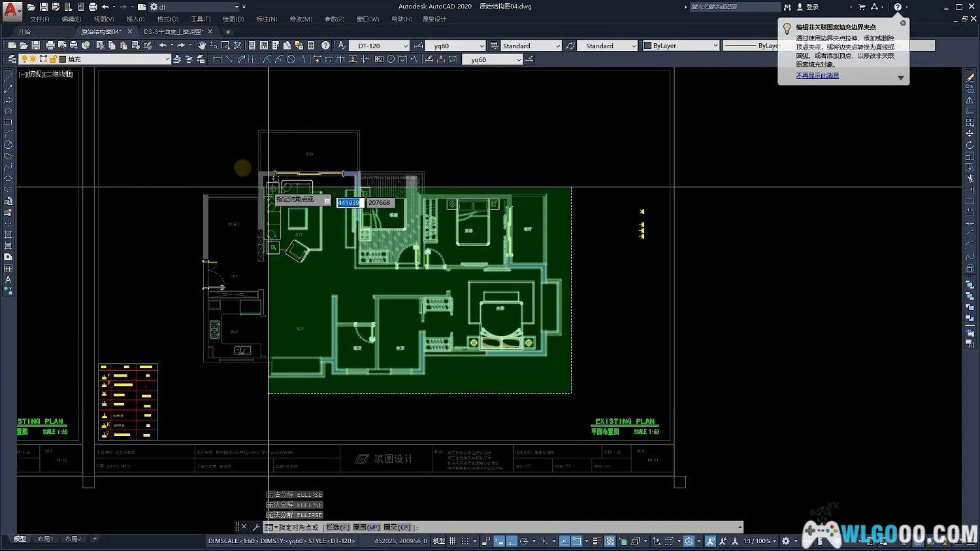The width and height of the screenshot is (980, 551).
Task: Click the Workspace settings gear in status bar
Action: pos(786,541)
